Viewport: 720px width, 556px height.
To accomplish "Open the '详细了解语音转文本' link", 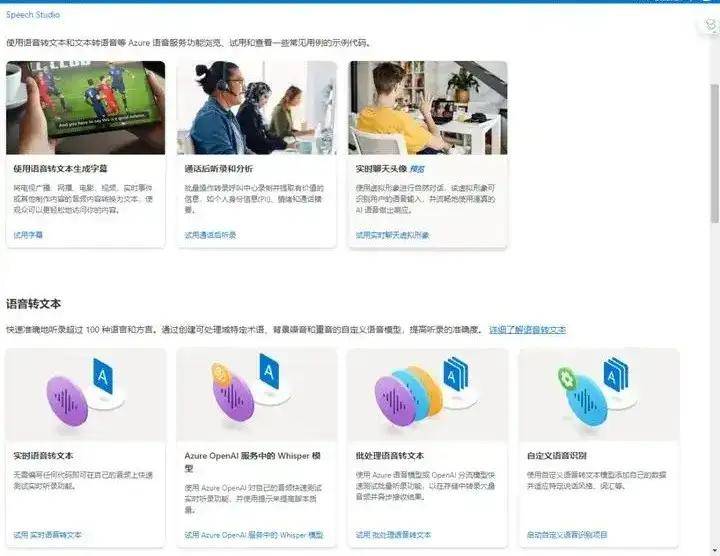I will tap(527, 329).
